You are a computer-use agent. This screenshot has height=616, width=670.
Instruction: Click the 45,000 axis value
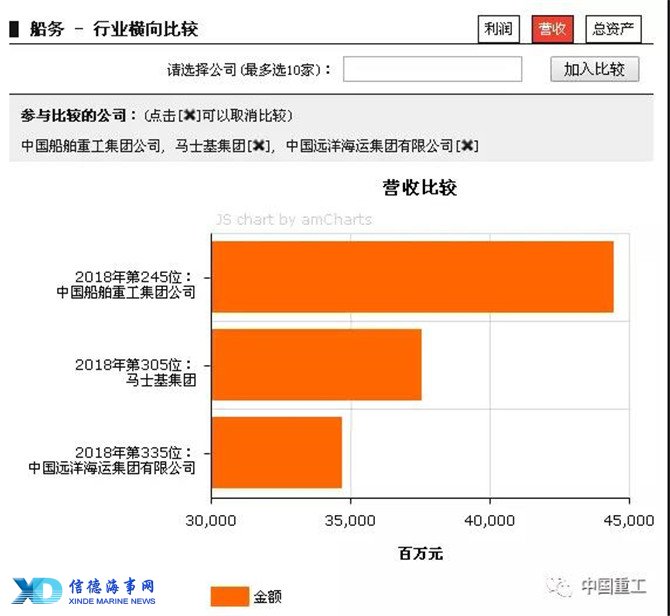pyautogui.click(x=629, y=520)
